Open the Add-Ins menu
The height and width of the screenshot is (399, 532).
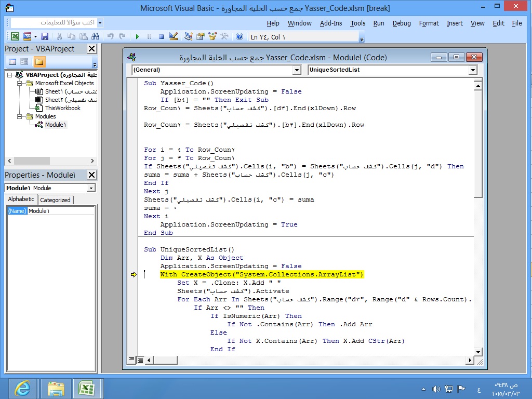coord(331,23)
